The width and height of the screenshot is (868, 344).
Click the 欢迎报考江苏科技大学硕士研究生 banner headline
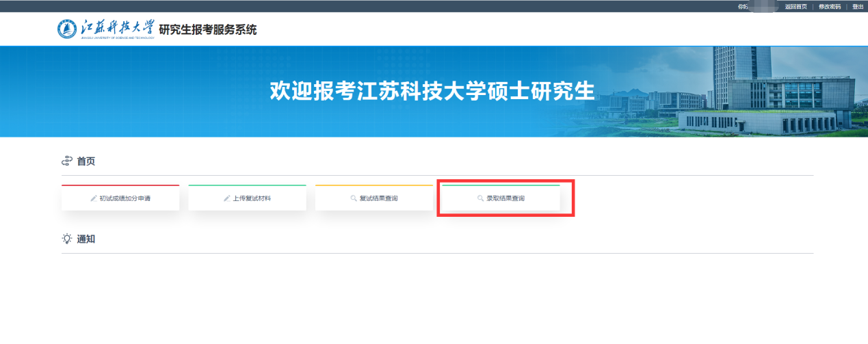click(x=432, y=92)
